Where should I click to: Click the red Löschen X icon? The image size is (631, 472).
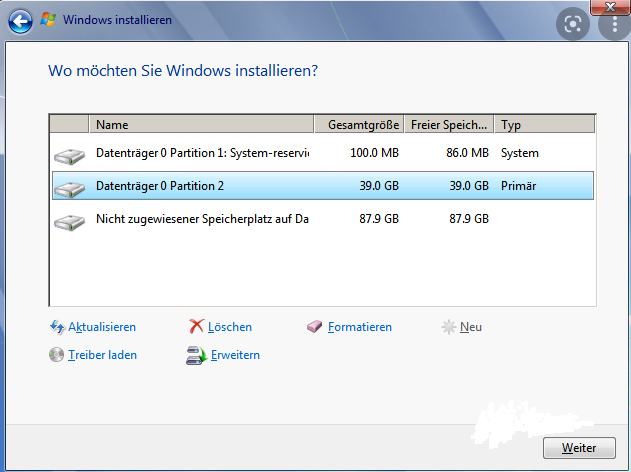[x=197, y=327]
